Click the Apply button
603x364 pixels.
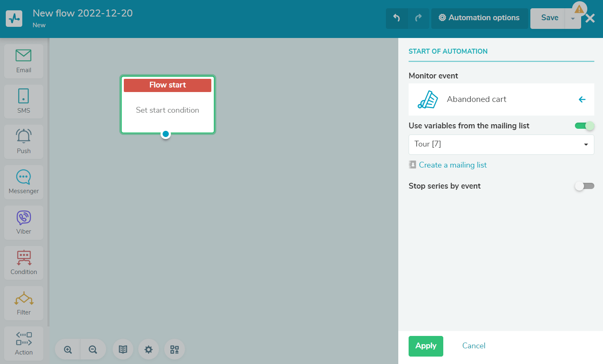tap(426, 346)
